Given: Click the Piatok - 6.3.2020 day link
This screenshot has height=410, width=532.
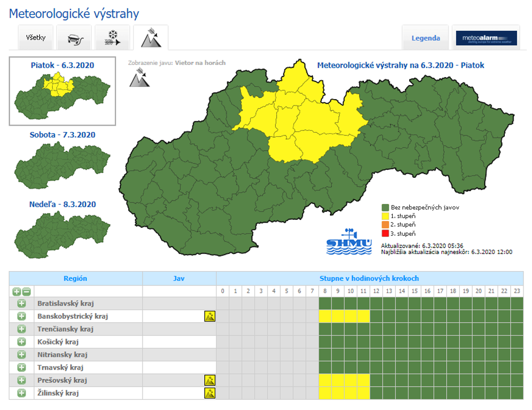Looking at the screenshot, I should (x=62, y=65).
